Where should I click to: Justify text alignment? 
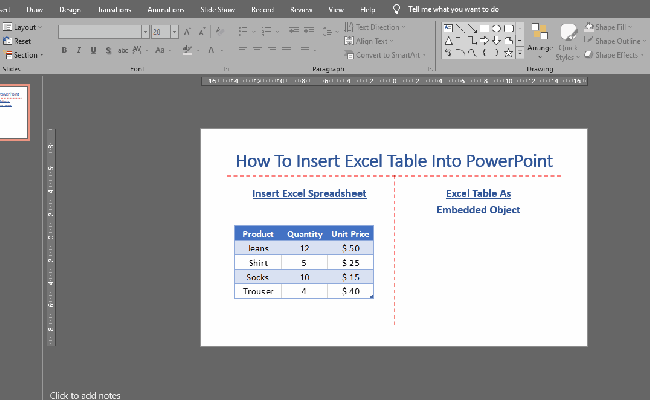point(286,49)
